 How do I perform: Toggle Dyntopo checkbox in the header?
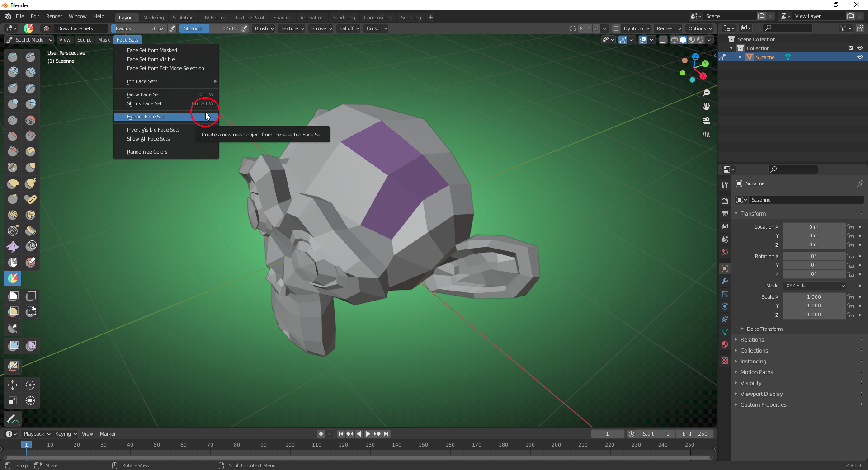(616, 28)
